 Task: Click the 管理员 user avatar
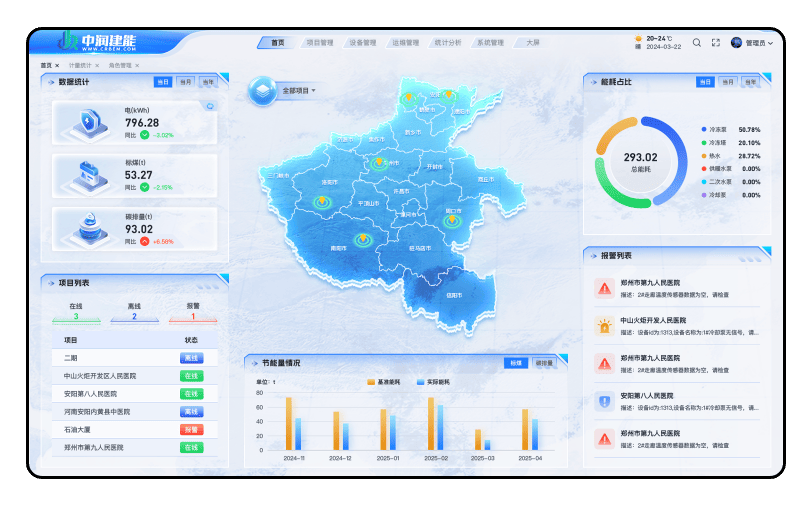736,43
